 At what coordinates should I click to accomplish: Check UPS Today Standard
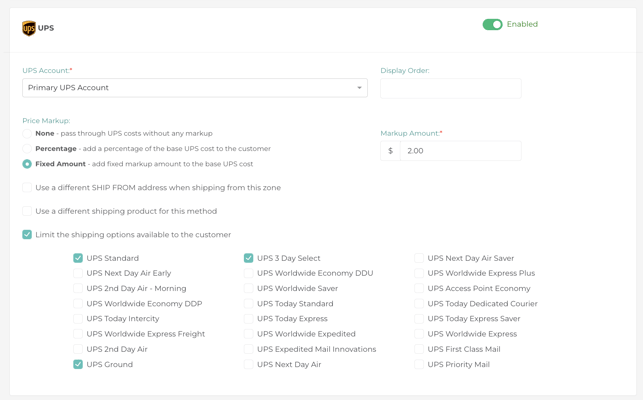pyautogui.click(x=249, y=304)
